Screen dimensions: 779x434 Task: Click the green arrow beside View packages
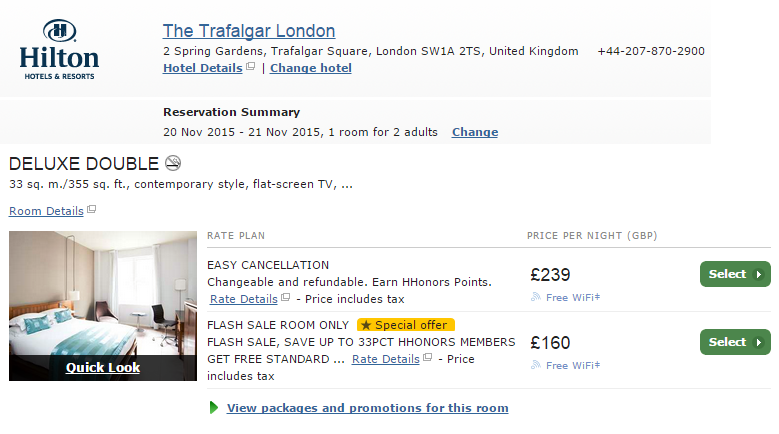214,408
